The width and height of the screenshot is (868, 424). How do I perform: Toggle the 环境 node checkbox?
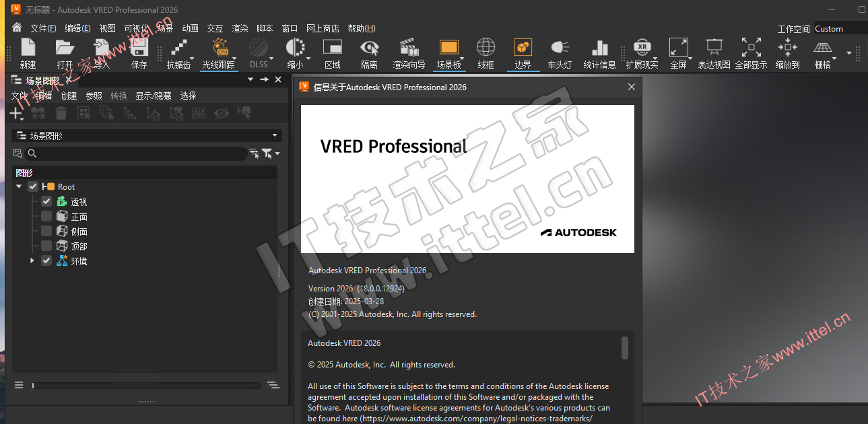[46, 260]
